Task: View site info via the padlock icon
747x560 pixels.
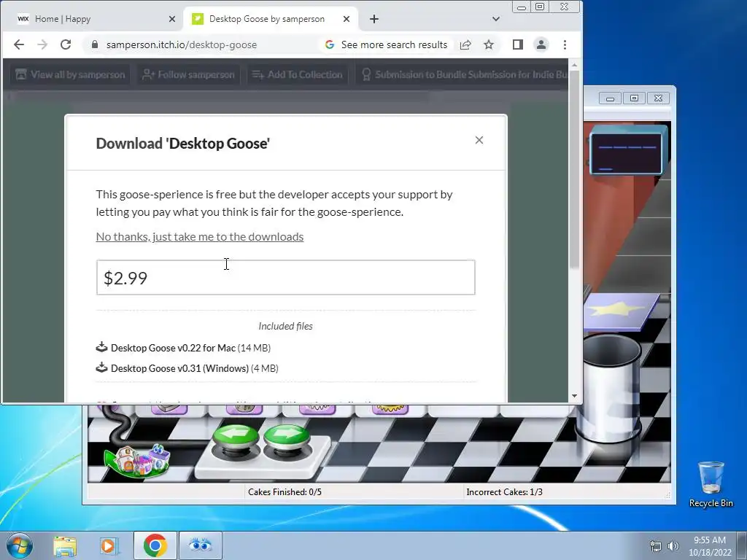Action: pyautogui.click(x=94, y=44)
